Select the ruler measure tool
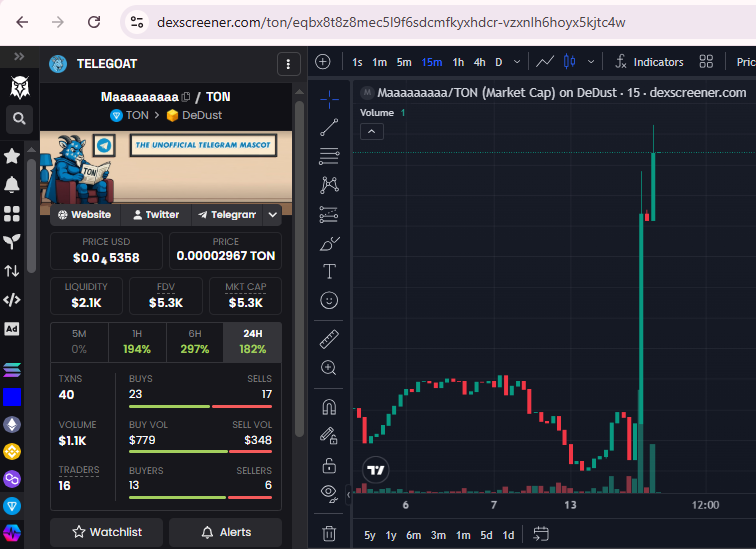Image resolution: width=756 pixels, height=549 pixels. [329, 339]
